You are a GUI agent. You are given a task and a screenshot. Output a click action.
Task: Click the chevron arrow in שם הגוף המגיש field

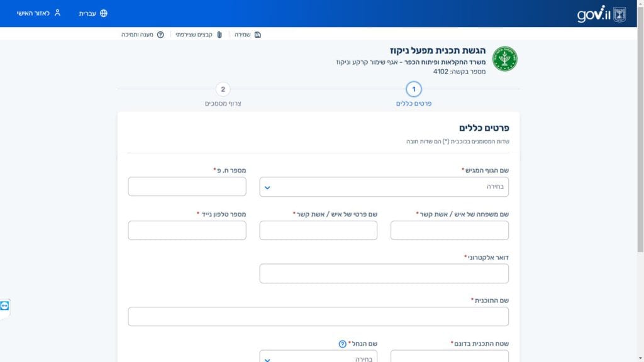click(x=267, y=187)
